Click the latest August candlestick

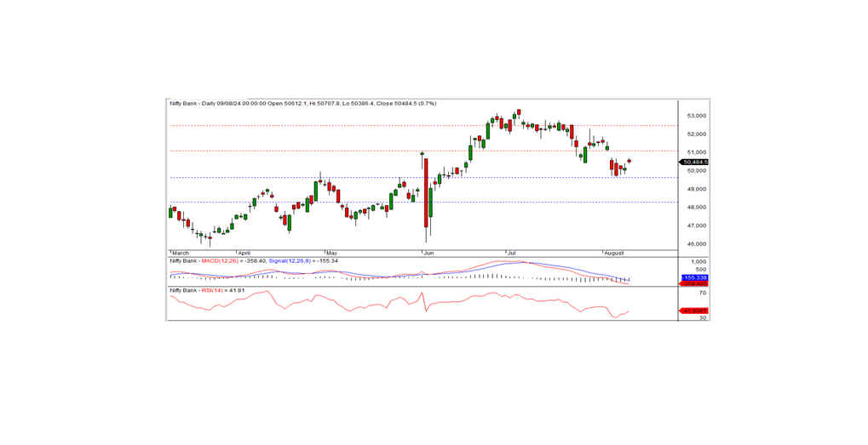pyautogui.click(x=629, y=161)
